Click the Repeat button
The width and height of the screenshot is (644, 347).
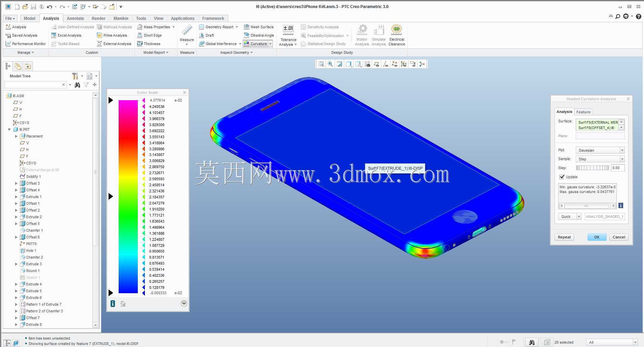click(564, 237)
